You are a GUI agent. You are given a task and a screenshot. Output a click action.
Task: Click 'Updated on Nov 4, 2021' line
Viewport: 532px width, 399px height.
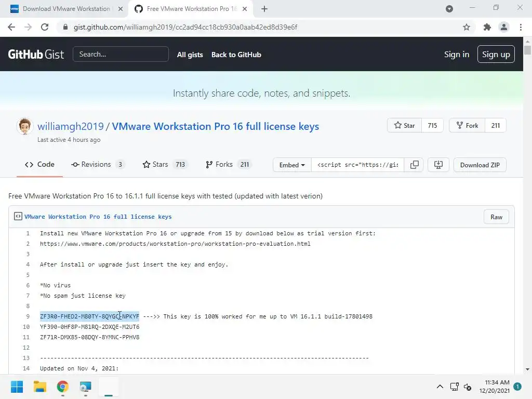[79, 368]
